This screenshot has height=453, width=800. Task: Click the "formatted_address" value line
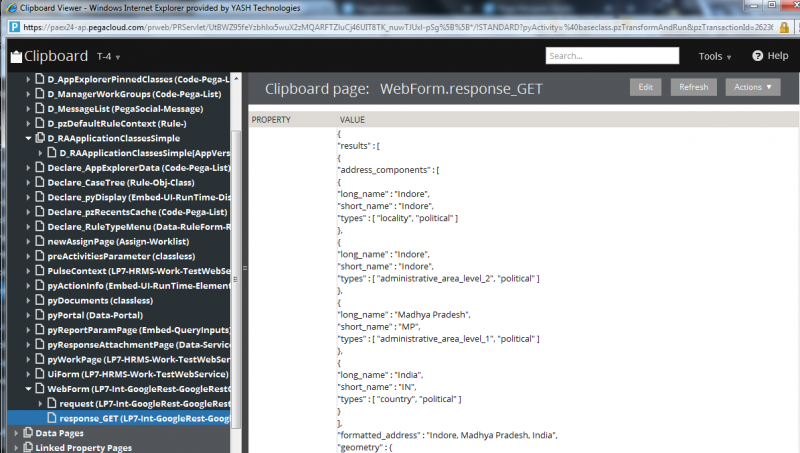tap(447, 435)
